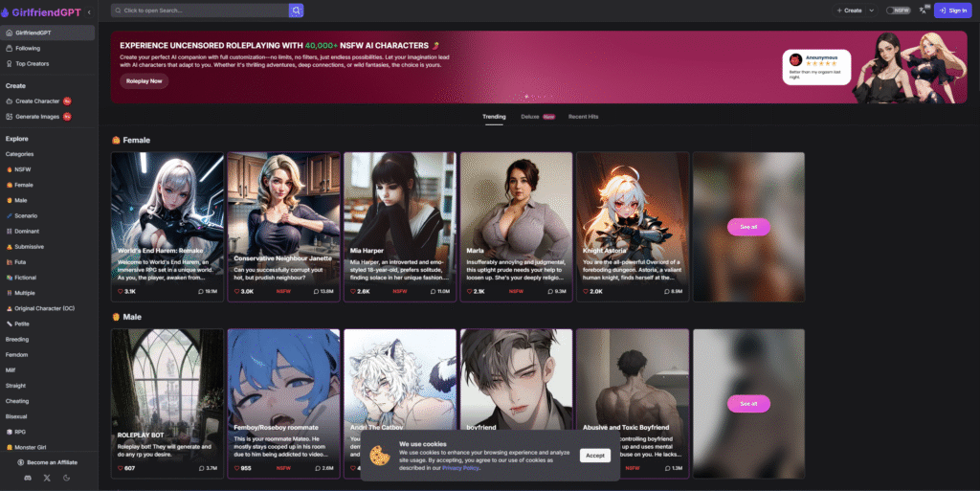Open World's End Harem: Remake card
This screenshot has width=980, height=491.
pyautogui.click(x=167, y=227)
